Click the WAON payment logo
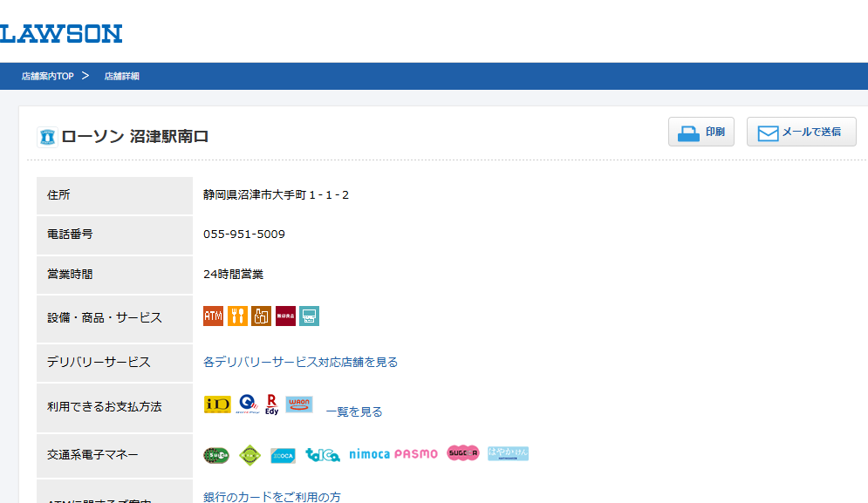Screen dimensions: 868x503 299,404
